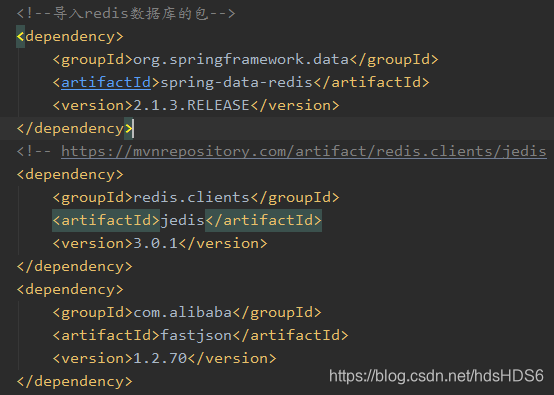Image resolution: width=554 pixels, height=395 pixels.
Task: Click groupId com.alibaba line
Action: (187, 312)
